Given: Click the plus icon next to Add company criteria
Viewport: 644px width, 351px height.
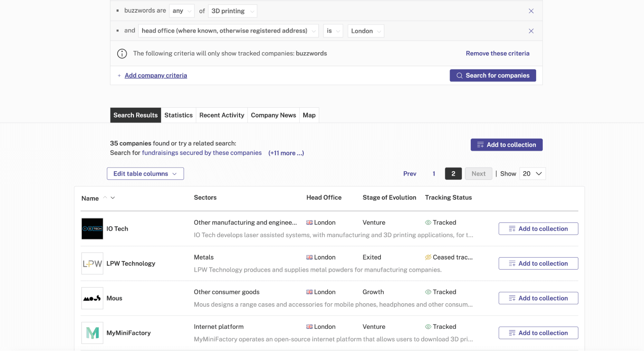Looking at the screenshot, I should click(119, 75).
